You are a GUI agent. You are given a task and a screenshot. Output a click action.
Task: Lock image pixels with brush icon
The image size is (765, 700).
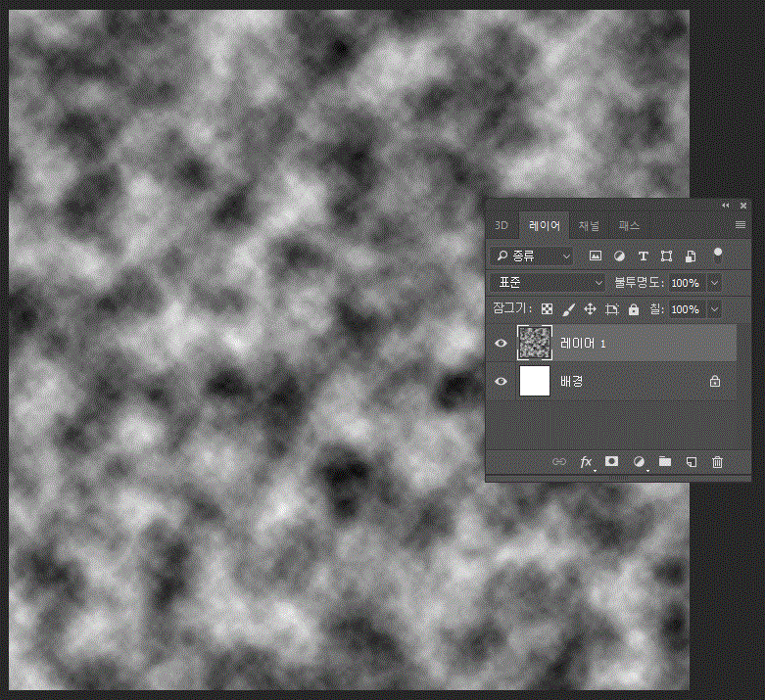pyautogui.click(x=568, y=309)
